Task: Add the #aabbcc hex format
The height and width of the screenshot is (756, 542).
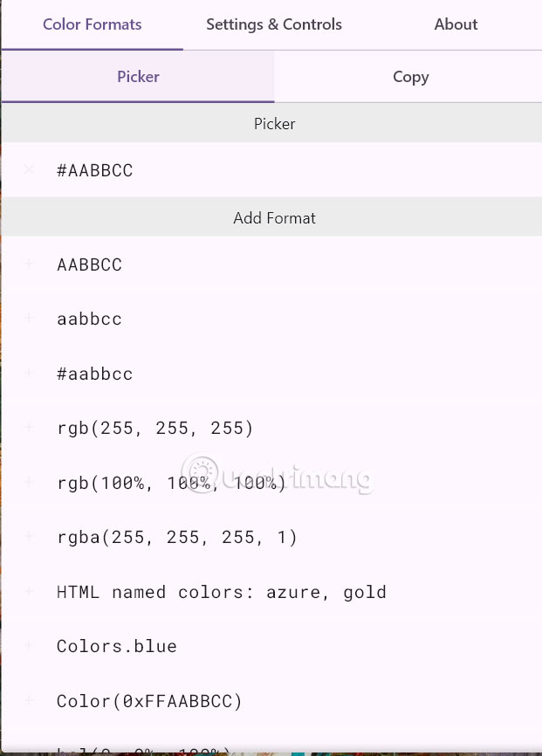Action: (29, 374)
